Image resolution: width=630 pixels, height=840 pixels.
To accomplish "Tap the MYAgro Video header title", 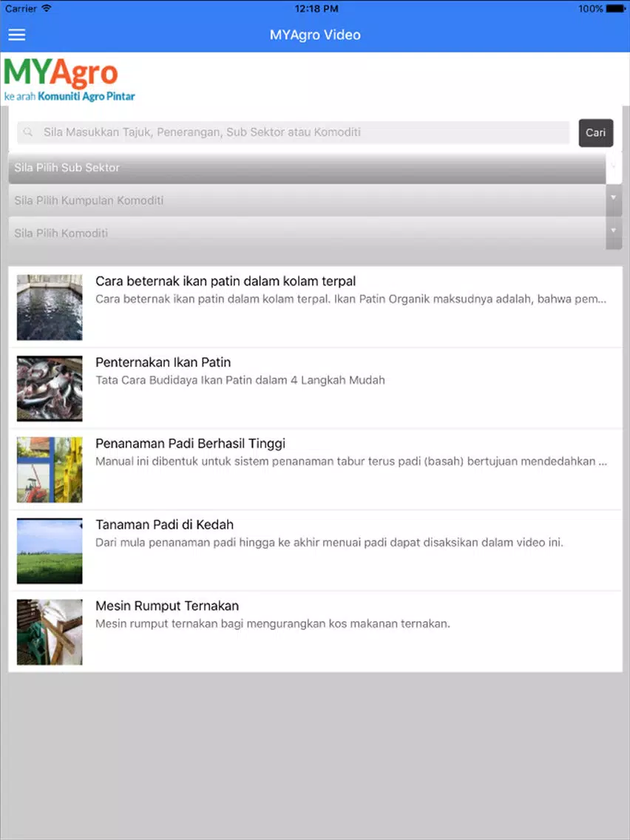I will [315, 35].
